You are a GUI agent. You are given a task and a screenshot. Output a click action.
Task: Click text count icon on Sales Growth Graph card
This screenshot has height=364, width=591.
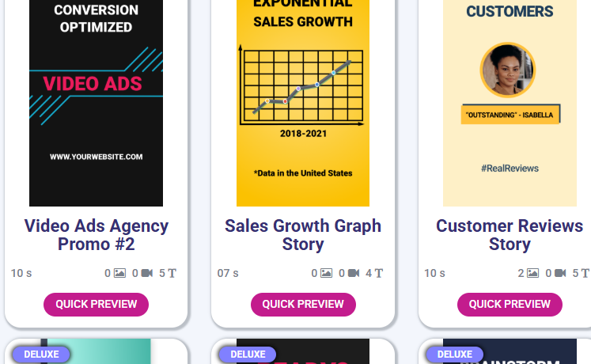(x=379, y=273)
